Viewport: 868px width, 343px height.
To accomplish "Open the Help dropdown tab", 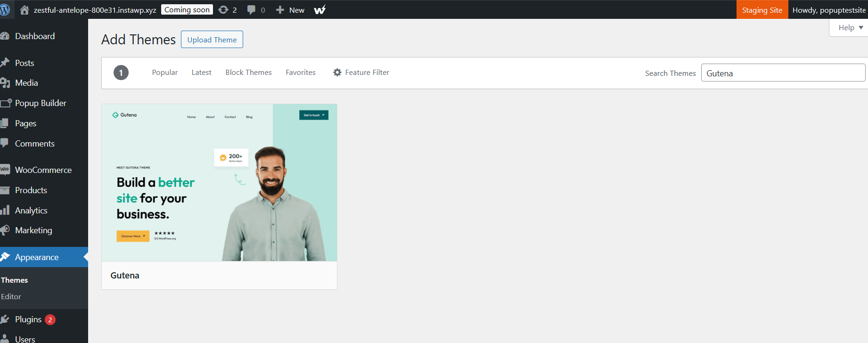I will [849, 28].
